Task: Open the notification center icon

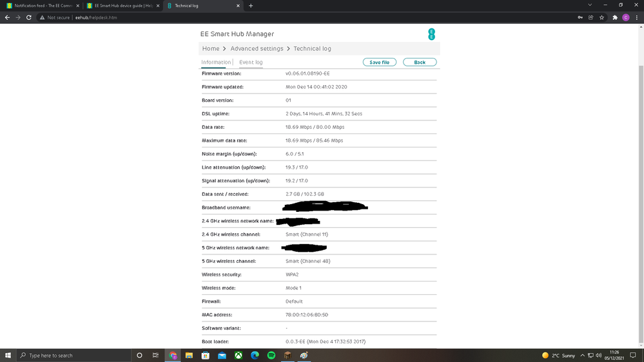Action: coord(633,356)
